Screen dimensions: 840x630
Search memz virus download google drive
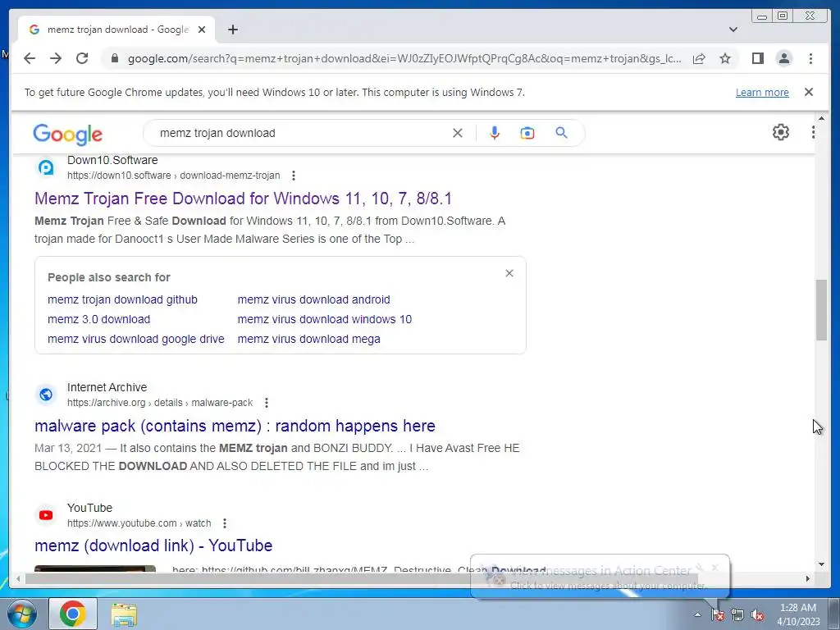pos(136,339)
